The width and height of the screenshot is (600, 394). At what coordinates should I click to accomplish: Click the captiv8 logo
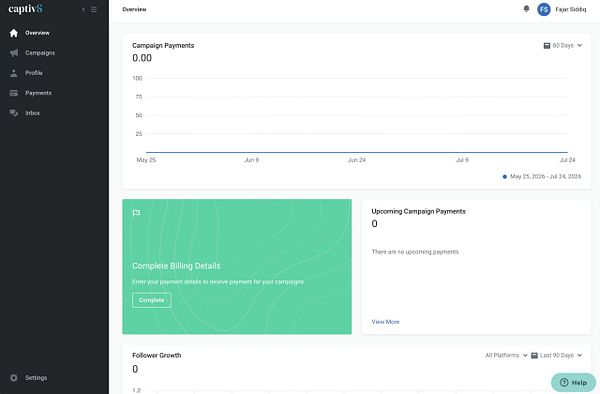tap(25, 9)
